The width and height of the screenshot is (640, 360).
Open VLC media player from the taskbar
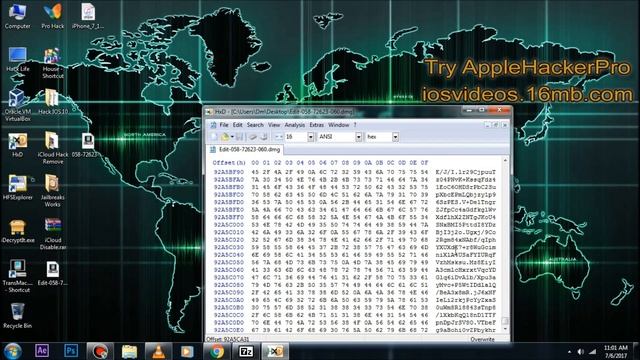point(158,351)
